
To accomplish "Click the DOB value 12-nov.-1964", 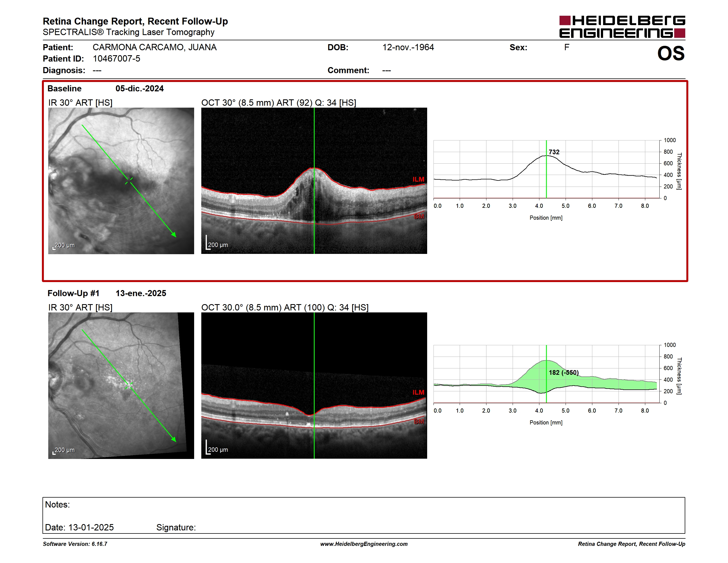I will coord(408,47).
